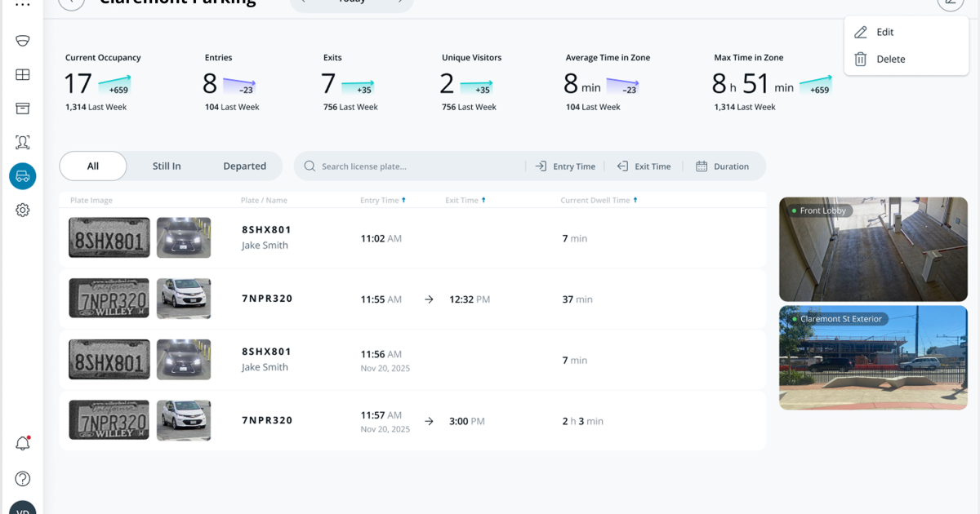Open the dome camera section in sidebar

click(x=23, y=41)
